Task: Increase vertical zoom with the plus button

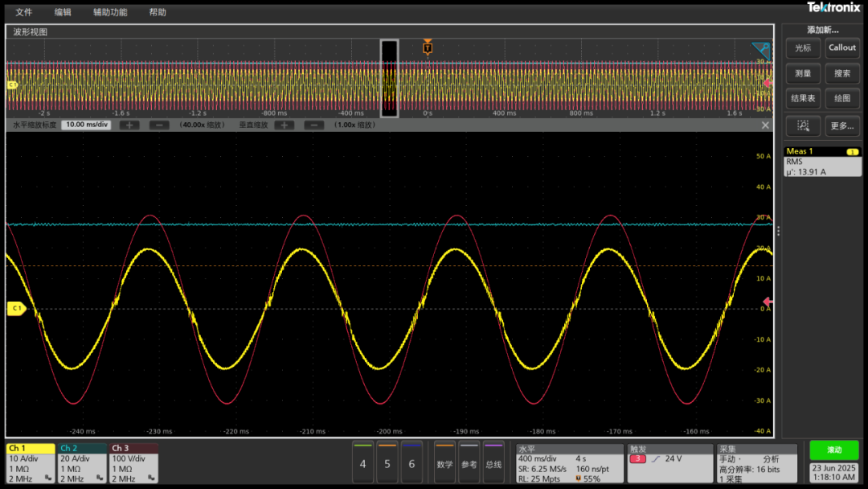Action: [284, 125]
